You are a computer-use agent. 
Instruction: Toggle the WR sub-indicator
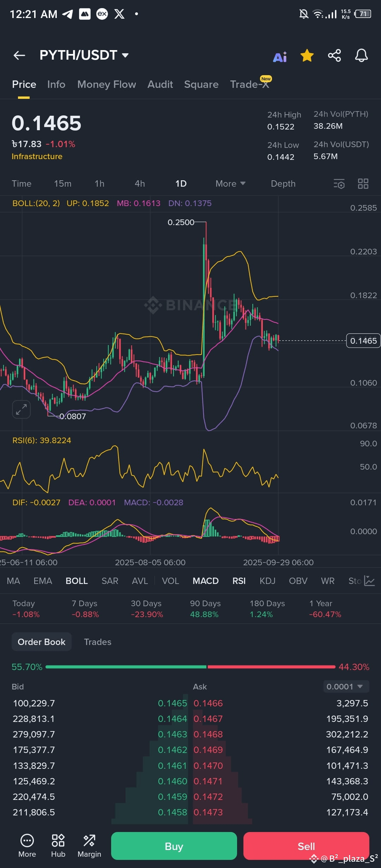(328, 581)
